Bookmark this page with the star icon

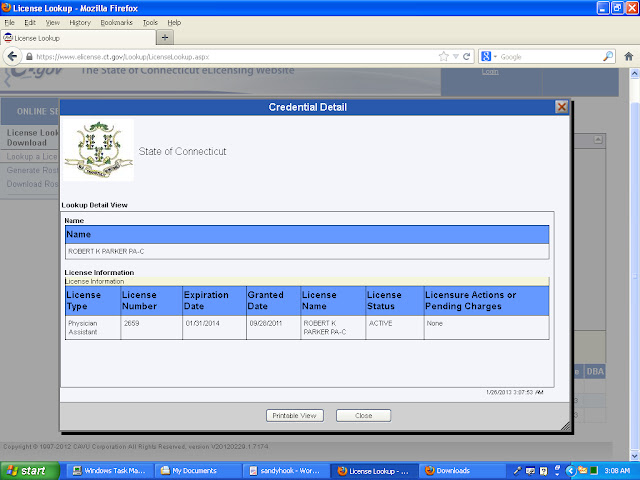(444, 57)
